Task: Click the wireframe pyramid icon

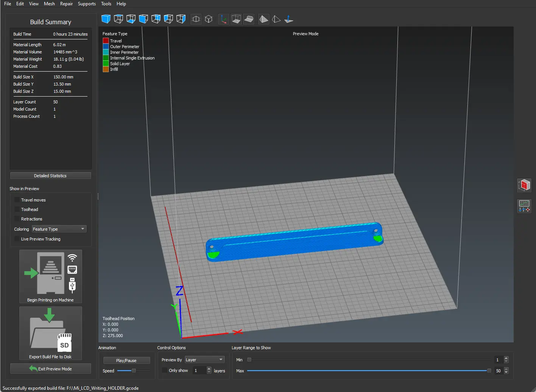Action: pyautogui.click(x=276, y=19)
